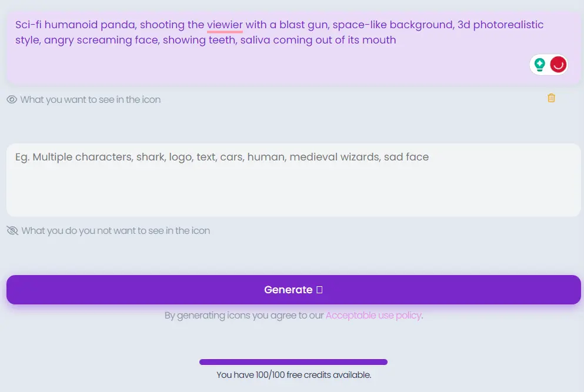The width and height of the screenshot is (584, 392).
Task: Open the Acceptable use policy link
Action: pyautogui.click(x=373, y=316)
